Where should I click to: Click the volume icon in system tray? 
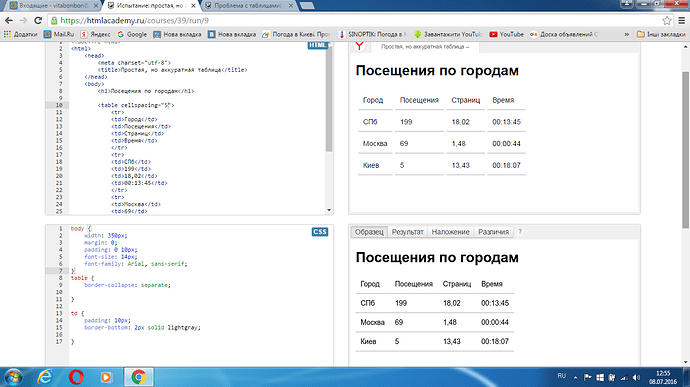[636, 377]
